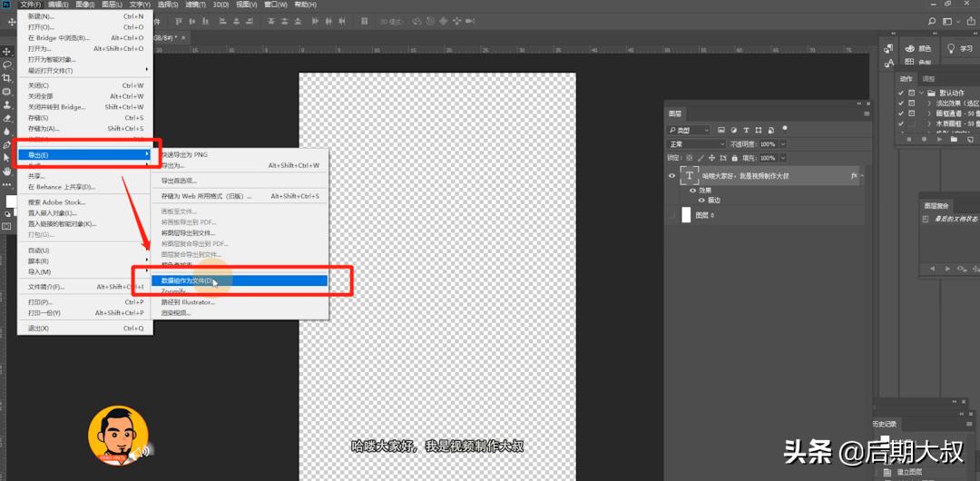The width and height of the screenshot is (980, 481).
Task: Select the Crop tool
Action: pyautogui.click(x=7, y=78)
